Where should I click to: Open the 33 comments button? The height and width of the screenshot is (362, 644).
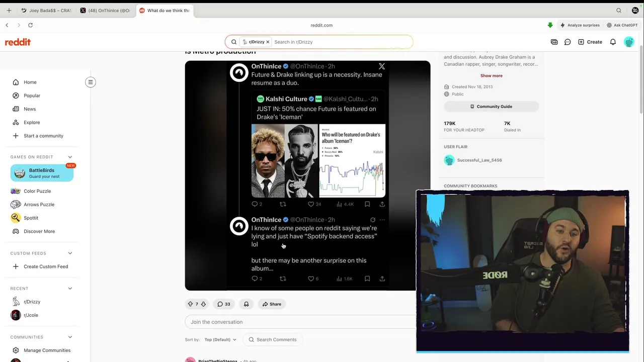pos(224,304)
